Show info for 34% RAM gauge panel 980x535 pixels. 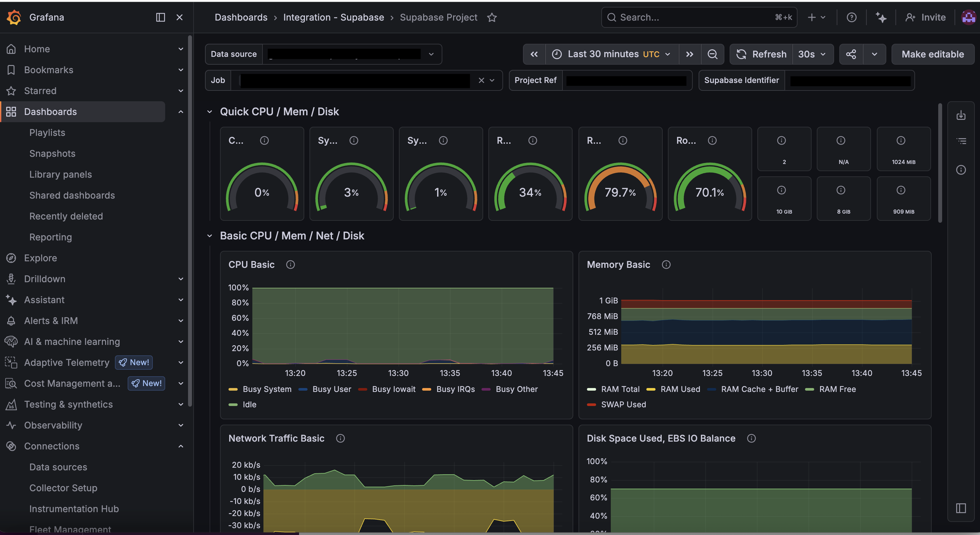[533, 141]
